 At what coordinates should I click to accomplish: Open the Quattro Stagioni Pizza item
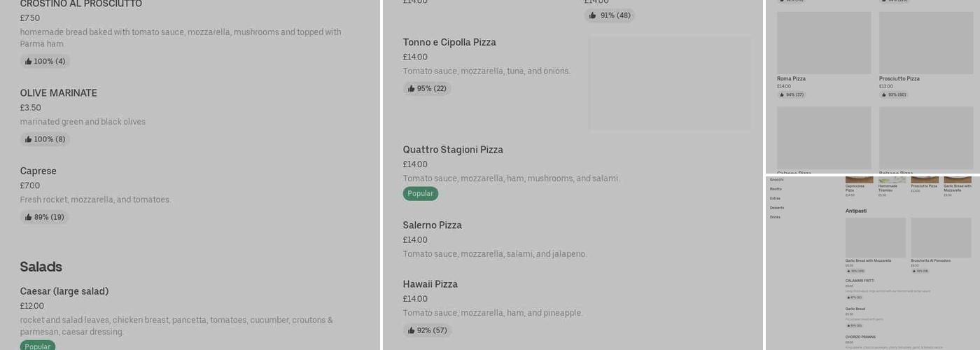(x=453, y=150)
